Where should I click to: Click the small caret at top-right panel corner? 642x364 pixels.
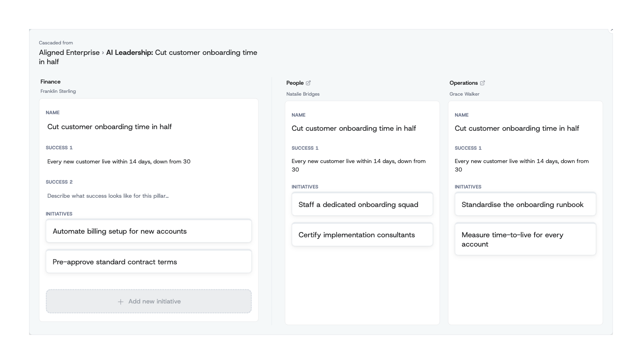click(612, 30)
